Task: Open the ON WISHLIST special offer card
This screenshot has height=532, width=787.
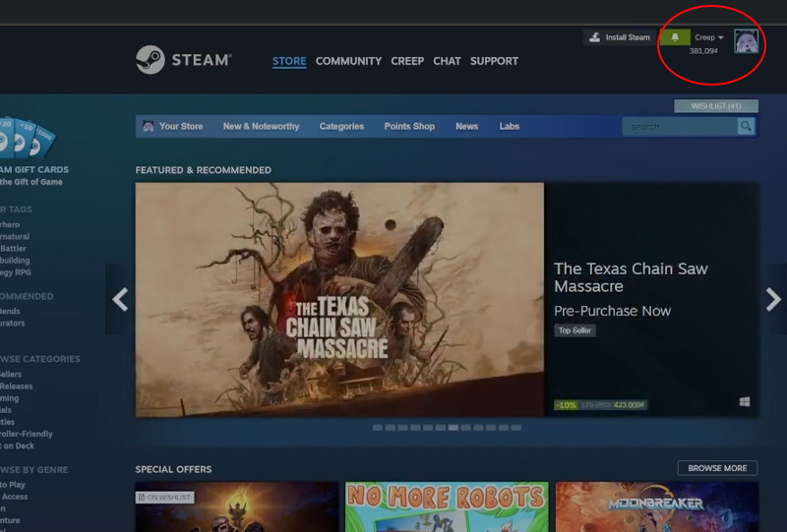Action: (237, 506)
